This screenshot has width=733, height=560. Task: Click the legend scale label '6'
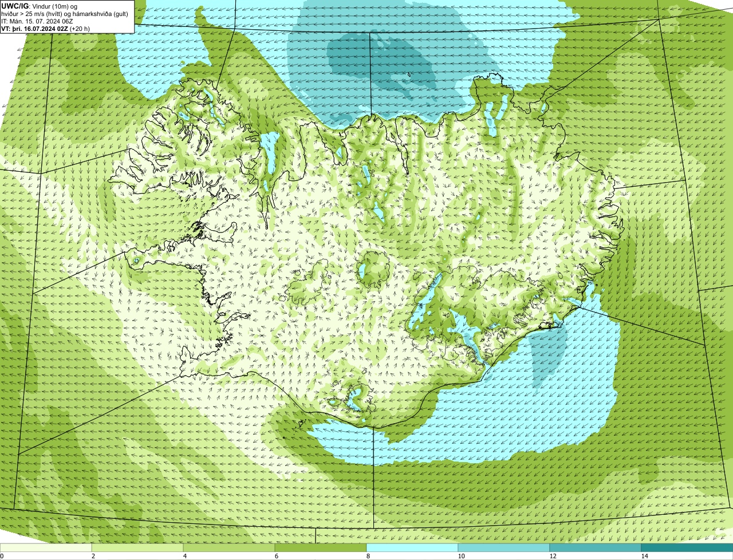(x=276, y=556)
